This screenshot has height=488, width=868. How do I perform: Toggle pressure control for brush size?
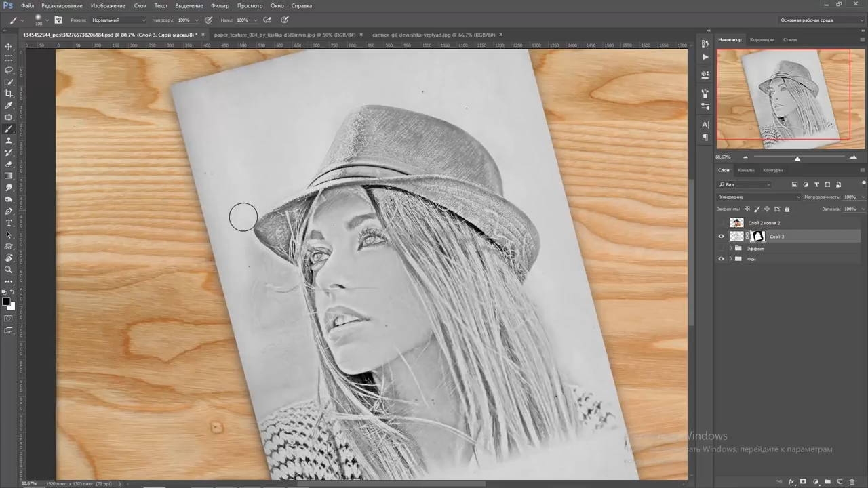pyautogui.click(x=284, y=20)
